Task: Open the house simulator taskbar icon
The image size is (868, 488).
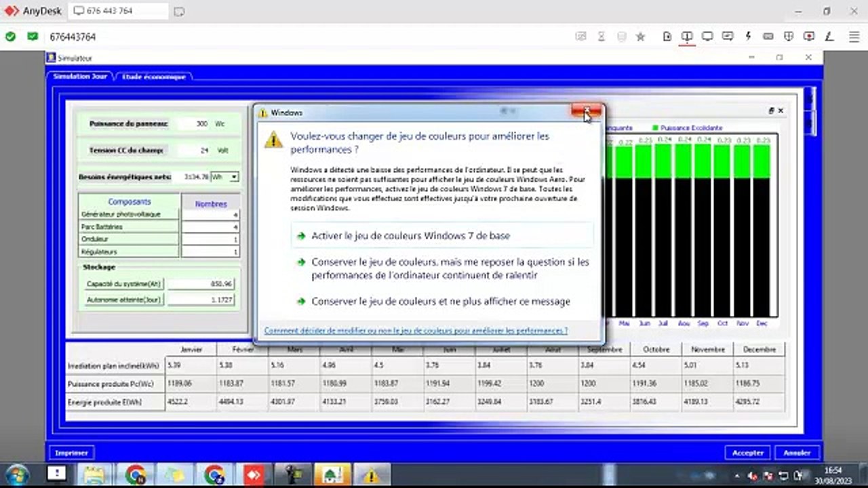Action: pos(332,474)
